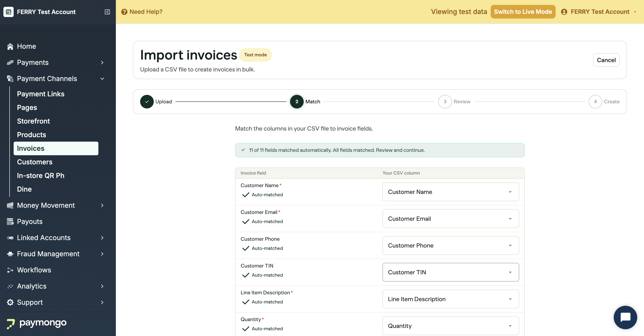The width and height of the screenshot is (644, 336).
Task: Click the user profile avatar icon
Action: pyautogui.click(x=564, y=12)
